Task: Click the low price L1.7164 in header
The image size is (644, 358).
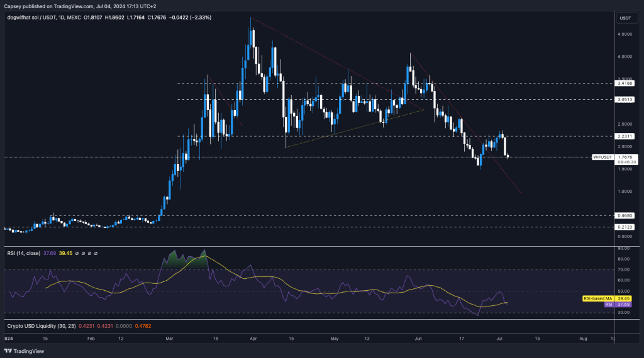Action: click(136, 18)
